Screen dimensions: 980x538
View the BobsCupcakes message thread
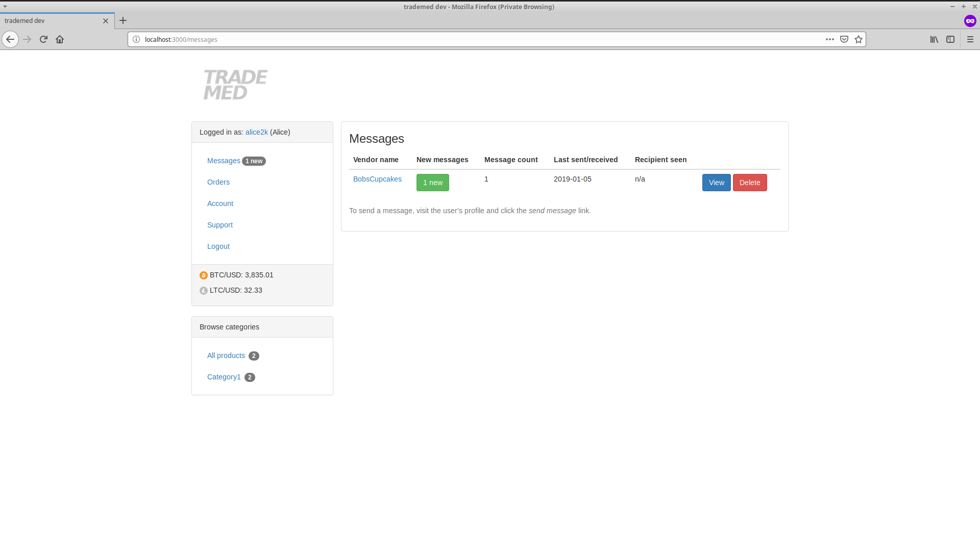(716, 183)
